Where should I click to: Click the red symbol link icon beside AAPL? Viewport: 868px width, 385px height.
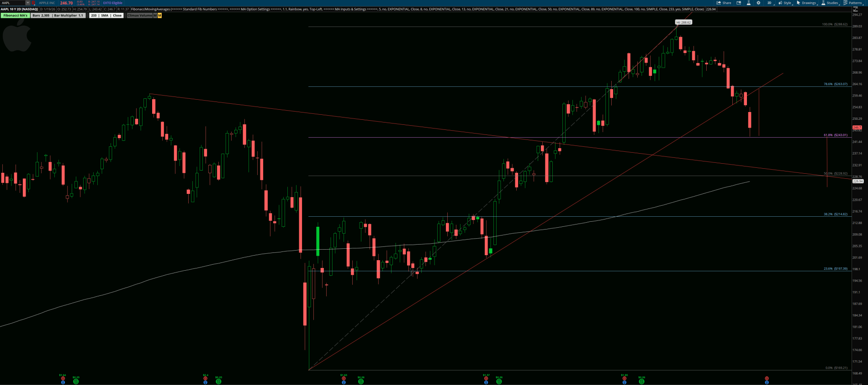coord(33,3)
